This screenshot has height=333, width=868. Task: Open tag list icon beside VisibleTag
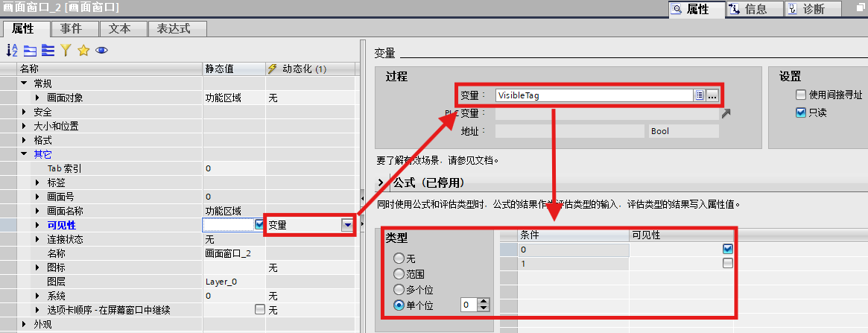pyautogui.click(x=699, y=95)
